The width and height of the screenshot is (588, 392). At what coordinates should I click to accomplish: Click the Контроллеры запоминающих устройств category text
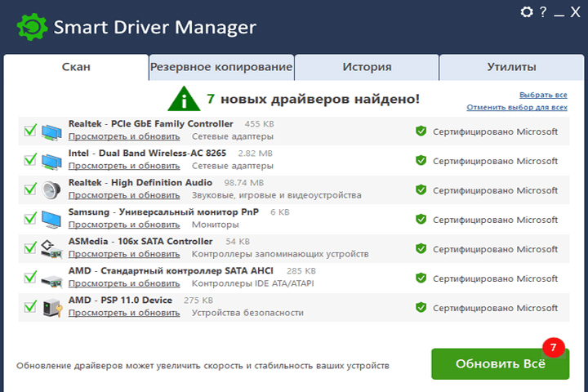tap(280, 254)
